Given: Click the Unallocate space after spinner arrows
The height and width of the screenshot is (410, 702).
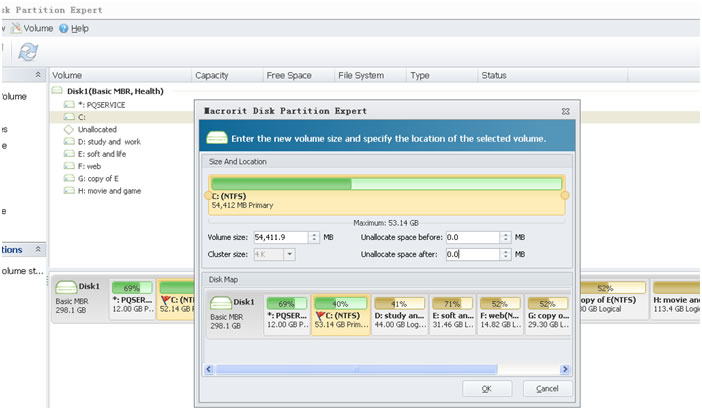Looking at the screenshot, I should pos(505,254).
